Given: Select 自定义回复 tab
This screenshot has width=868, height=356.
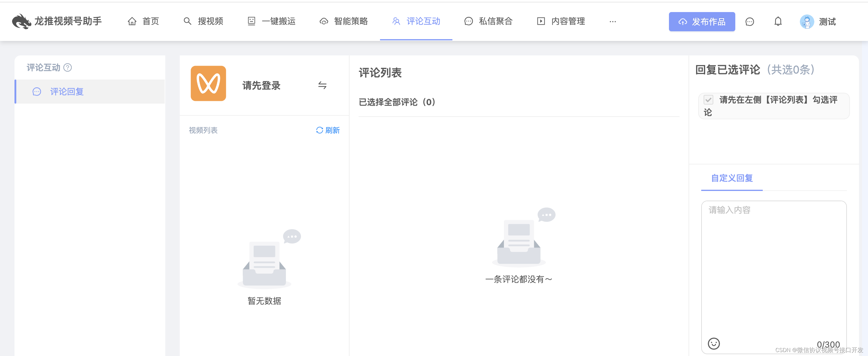Looking at the screenshot, I should 732,178.
